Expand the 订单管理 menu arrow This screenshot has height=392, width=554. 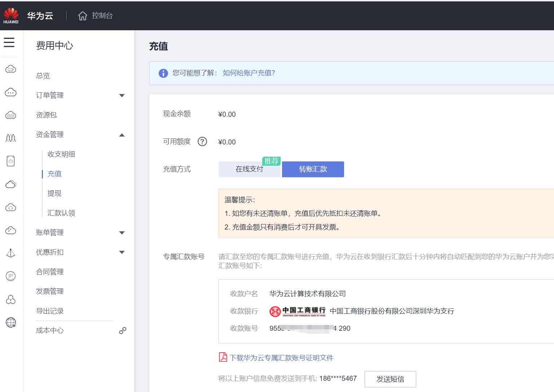[x=122, y=95]
